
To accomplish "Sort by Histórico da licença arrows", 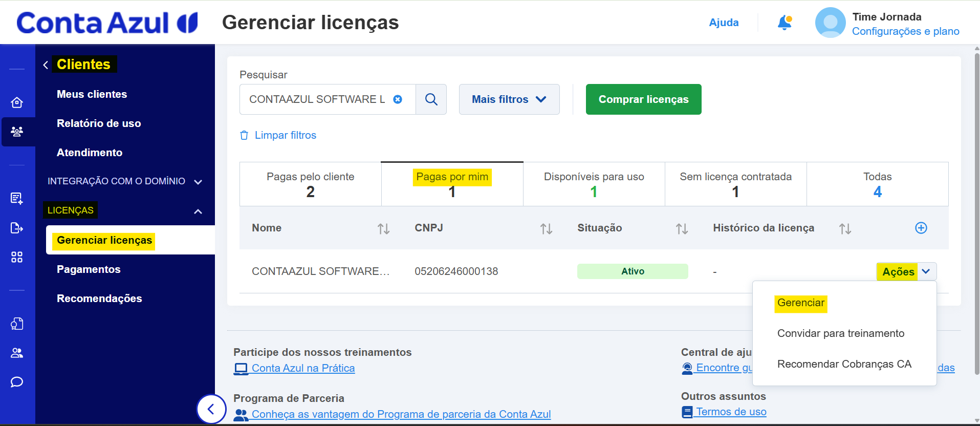I will [845, 229].
